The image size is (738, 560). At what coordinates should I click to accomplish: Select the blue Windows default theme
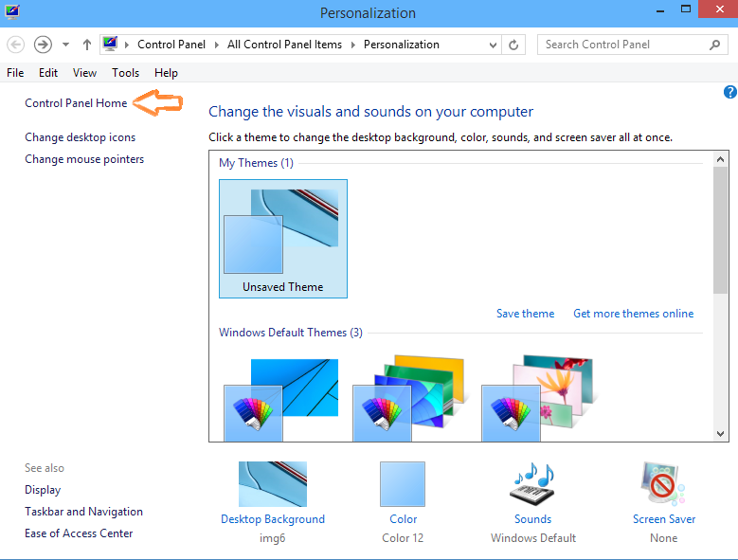click(281, 400)
